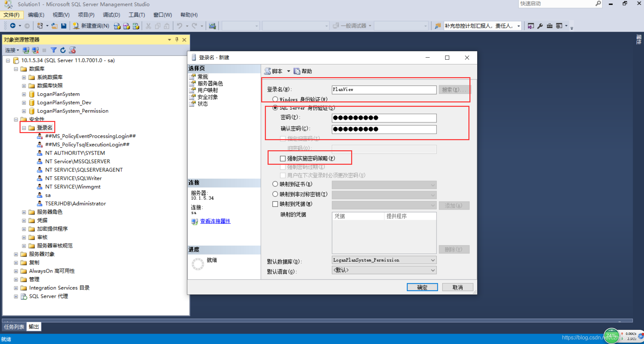The width and height of the screenshot is (644, 344).
Task: Click the toolbox icon in toolbar
Action: click(x=549, y=26)
